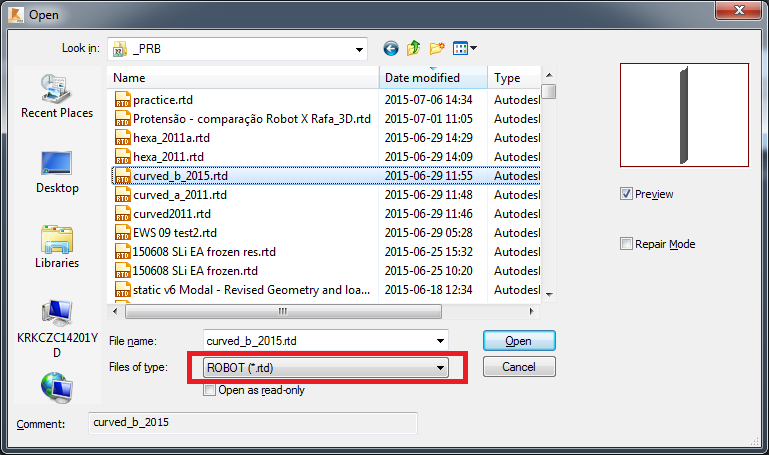Click the Comment field

(x=253, y=423)
